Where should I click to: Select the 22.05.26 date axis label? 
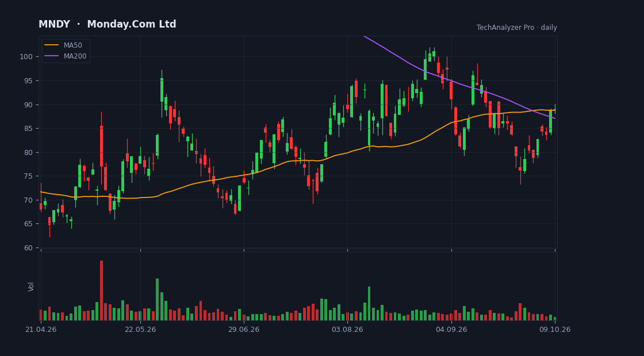[x=140, y=330]
